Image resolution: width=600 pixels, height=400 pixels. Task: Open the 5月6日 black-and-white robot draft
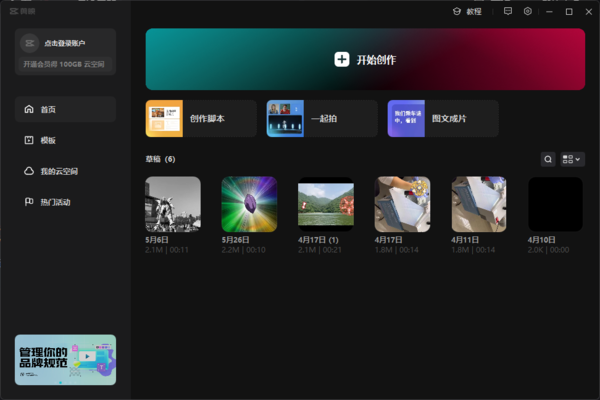click(x=173, y=204)
